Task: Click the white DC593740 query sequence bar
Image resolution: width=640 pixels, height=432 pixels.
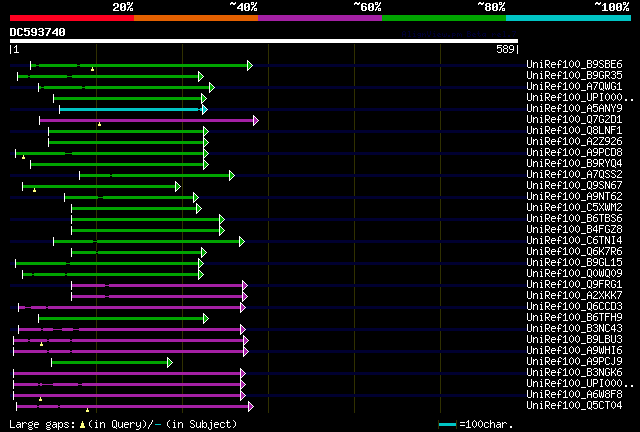Action: pos(264,41)
